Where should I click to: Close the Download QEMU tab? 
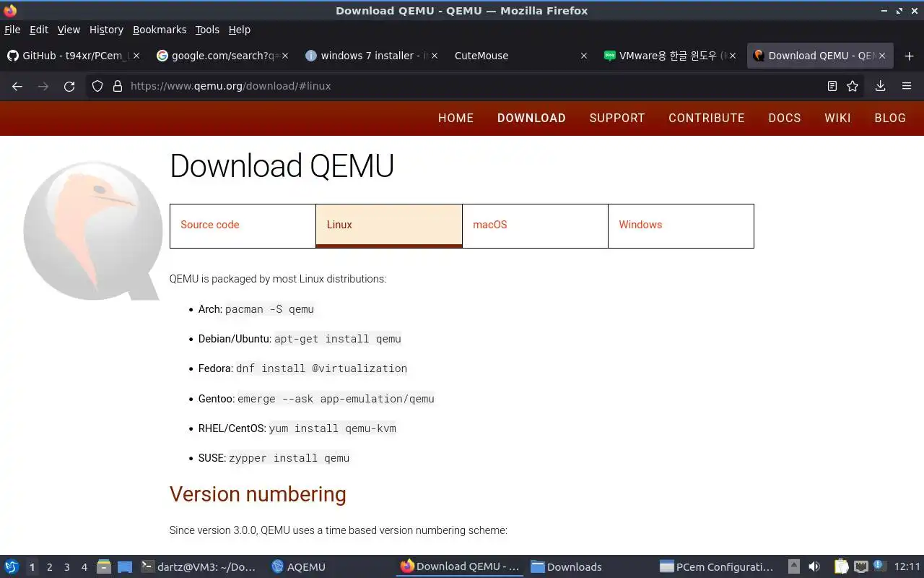point(882,56)
